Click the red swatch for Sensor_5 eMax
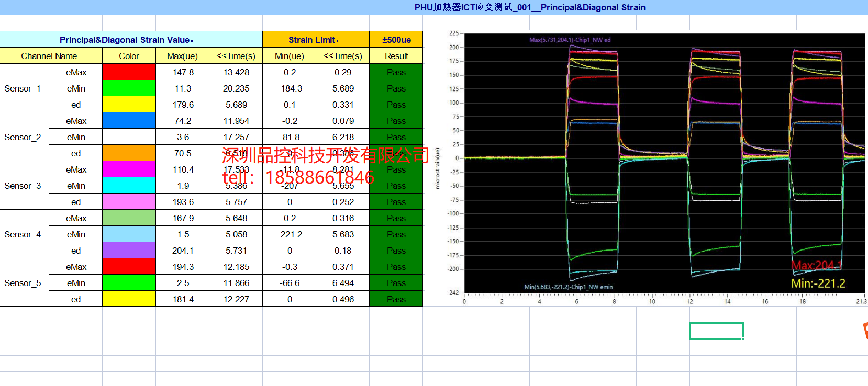Viewport: 868px width, 386px height. pyautogui.click(x=129, y=267)
